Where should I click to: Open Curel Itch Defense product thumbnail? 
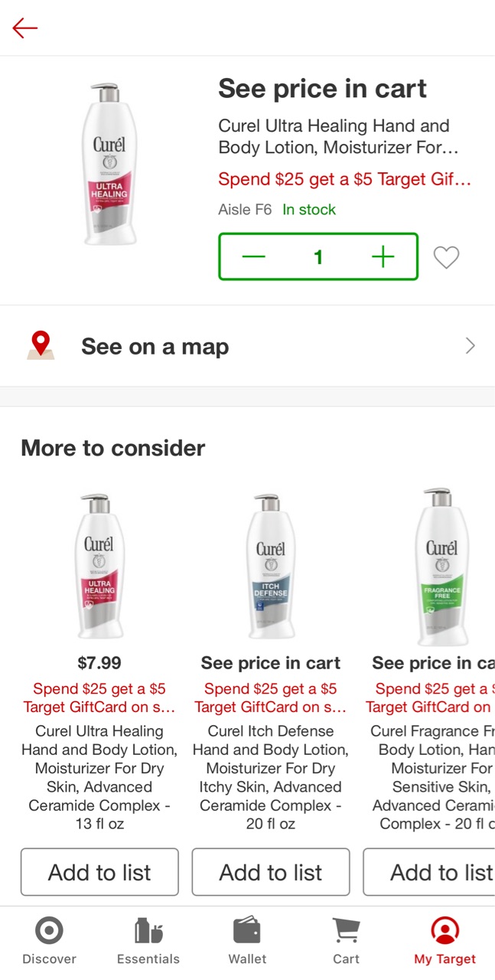click(x=271, y=567)
